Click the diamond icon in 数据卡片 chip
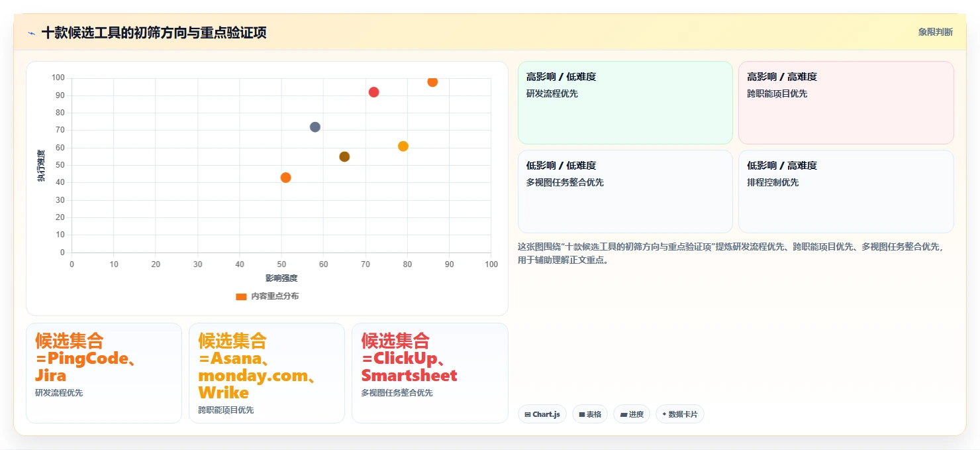 664,414
